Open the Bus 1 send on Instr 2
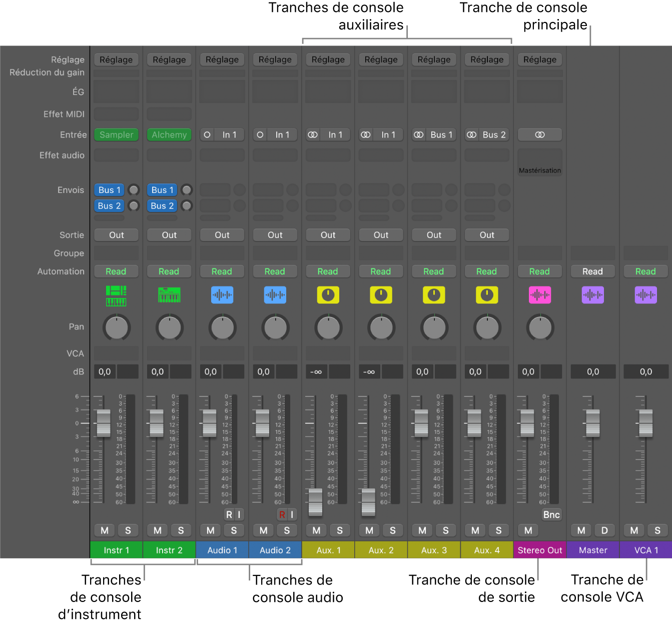 [162, 190]
